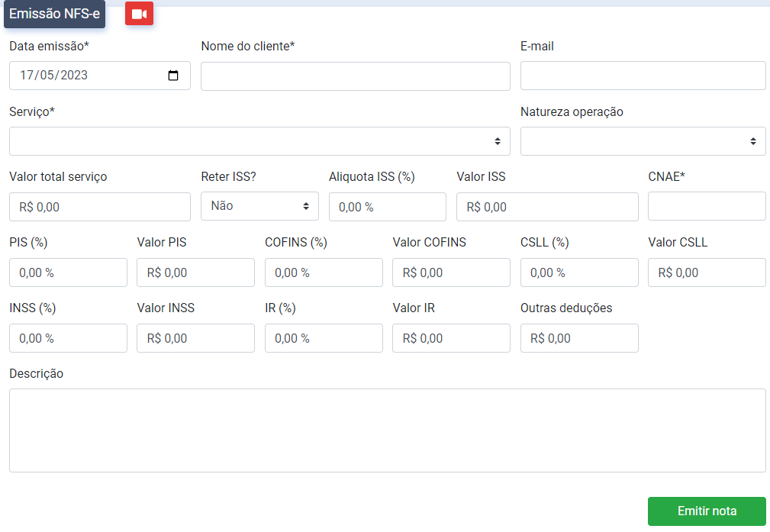Screen dimensions: 770x532
Task: Click into the E-mail input field
Action: click(643, 76)
